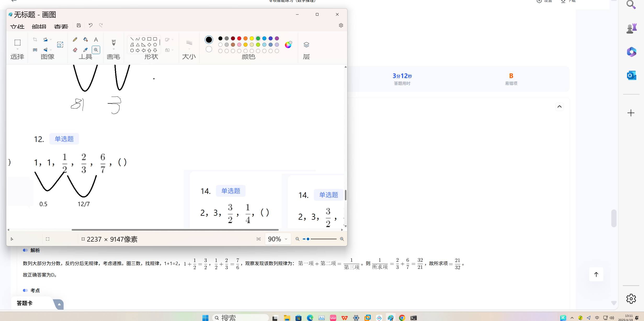
Task: Select the Eraser tool
Action: tap(75, 50)
